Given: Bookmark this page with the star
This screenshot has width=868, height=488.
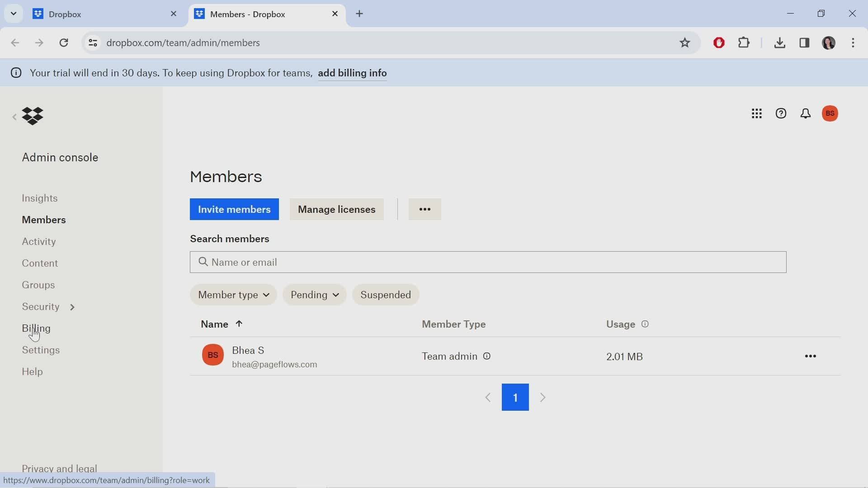Looking at the screenshot, I should point(685,43).
